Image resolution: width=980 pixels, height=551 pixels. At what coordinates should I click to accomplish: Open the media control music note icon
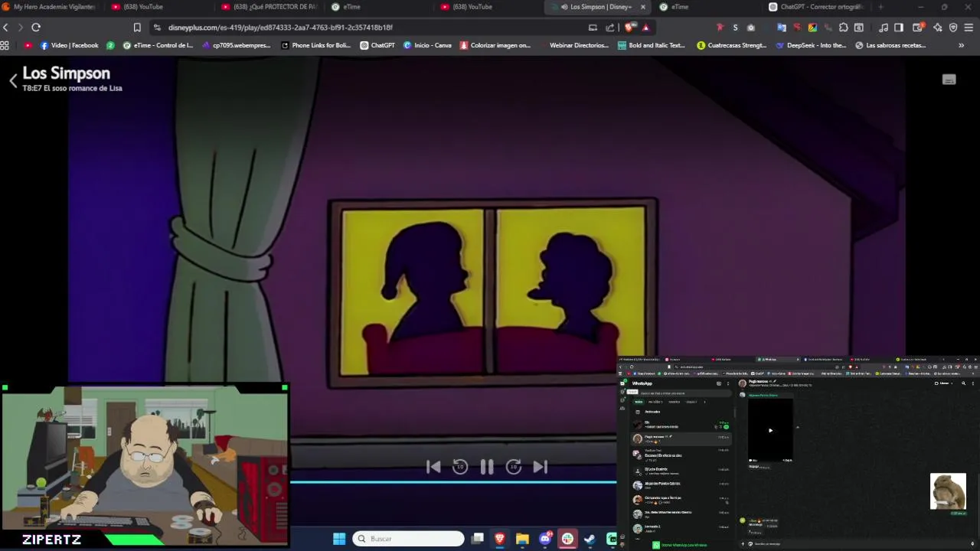coord(884,28)
